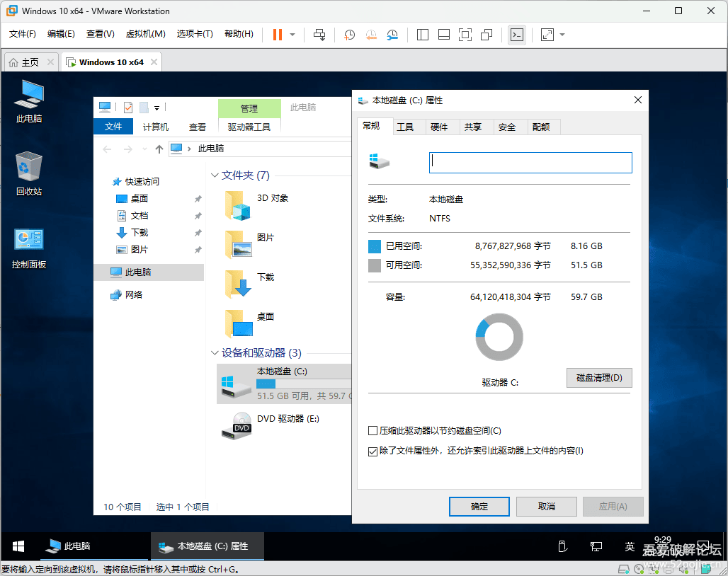This screenshot has width=728, height=576.
Task: Click the blue capacity bar under 本地磁盘 (C:)
Action: (x=266, y=382)
